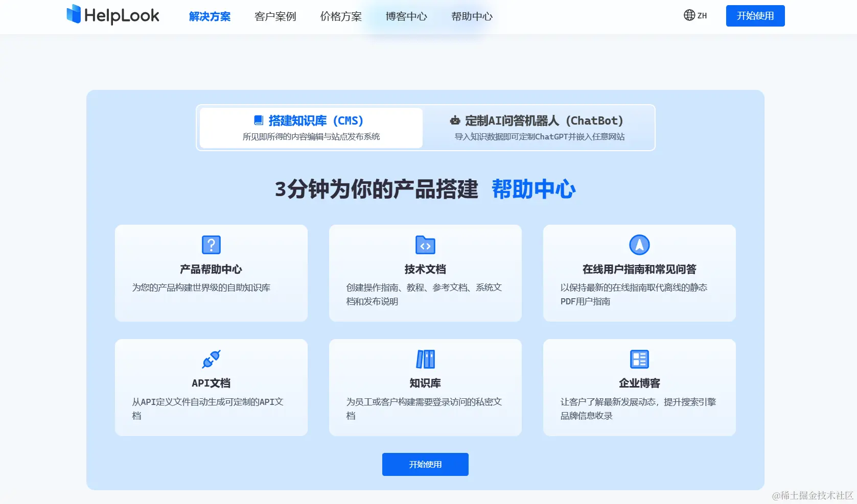
Task: Open 帮助中心 in navigation
Action: coord(472,16)
